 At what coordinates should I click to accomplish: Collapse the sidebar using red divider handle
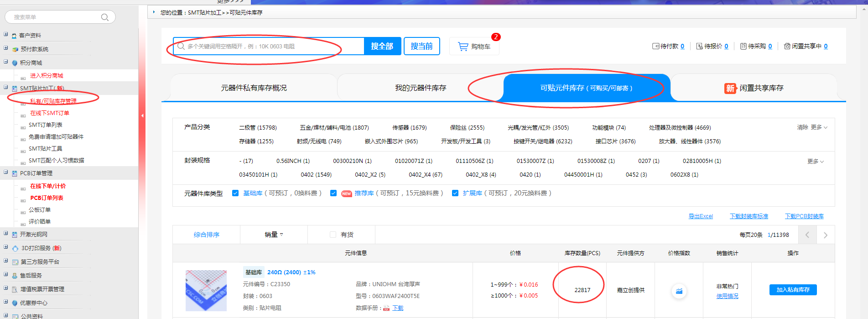pyautogui.click(x=142, y=116)
